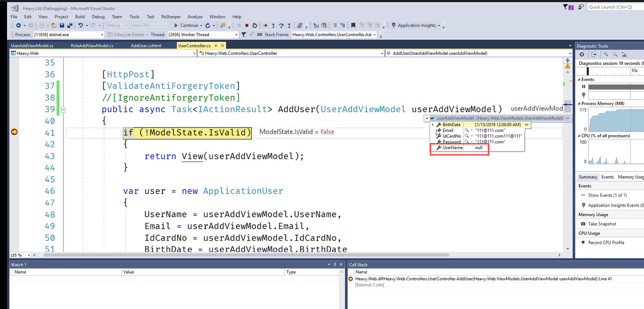The width and height of the screenshot is (644, 309).
Task: Focus the Quick Launch search box
Action: tap(615, 7)
